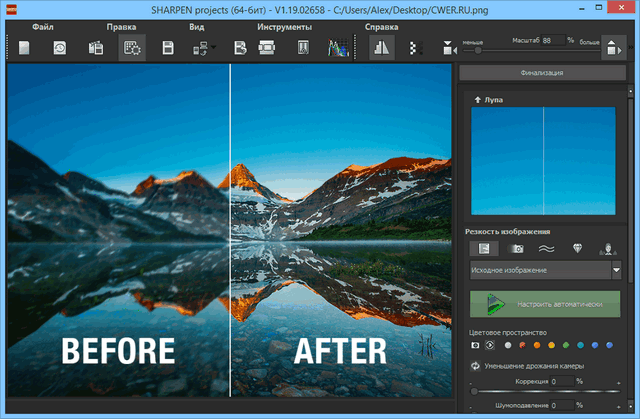This screenshot has height=419, width=640.
Task: Click the floppy disk save icon
Action: click(x=168, y=47)
